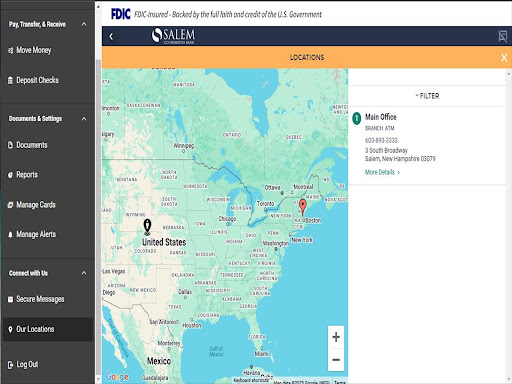Click the Documents icon in sidebar
Screen dimensions: 512x384
tap(10, 145)
